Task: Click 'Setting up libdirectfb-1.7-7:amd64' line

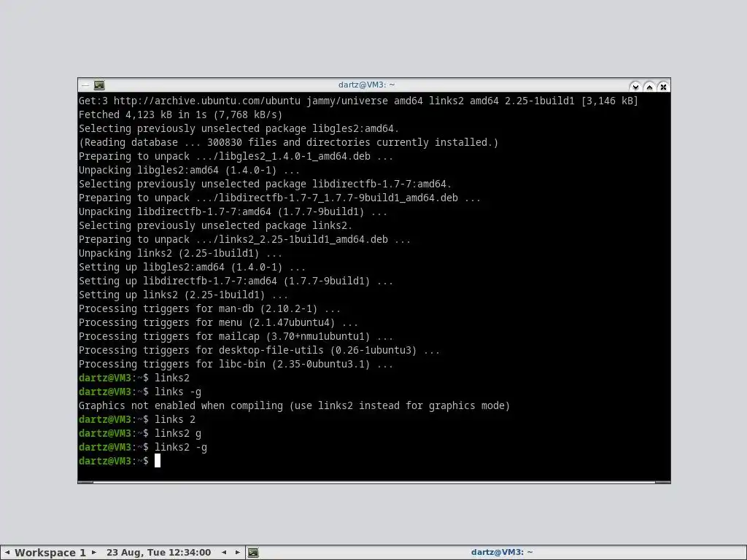Action: click(x=236, y=281)
